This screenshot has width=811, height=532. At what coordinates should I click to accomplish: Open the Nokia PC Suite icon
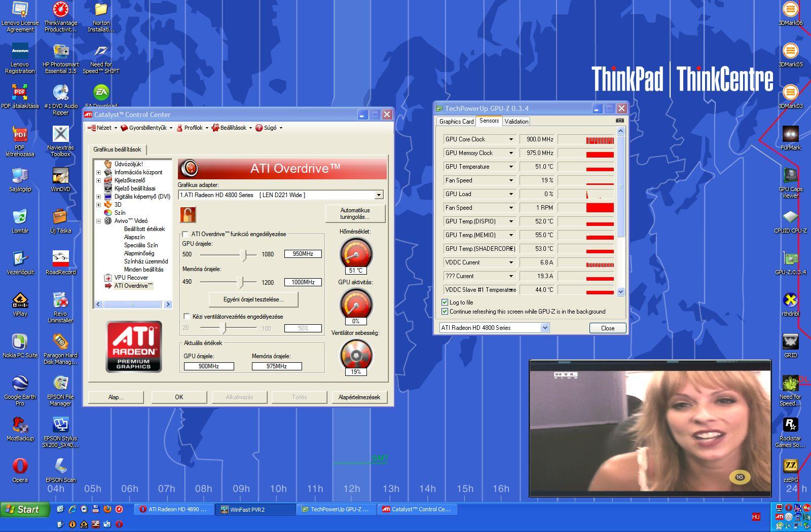point(20,346)
